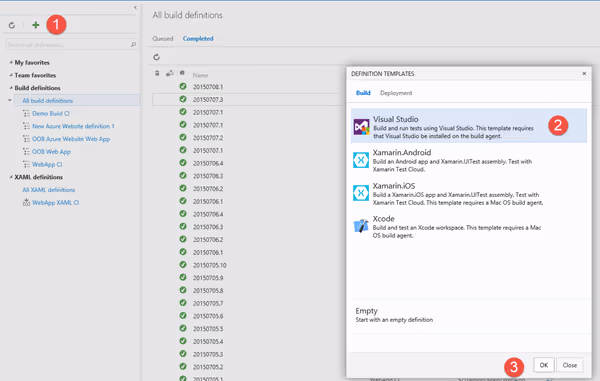Select the Xamarin.Android template title
The width and height of the screenshot is (600, 381).
(x=402, y=152)
